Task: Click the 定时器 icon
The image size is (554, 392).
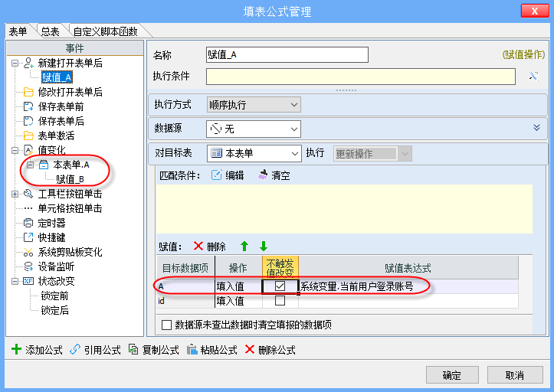Action: click(28, 223)
